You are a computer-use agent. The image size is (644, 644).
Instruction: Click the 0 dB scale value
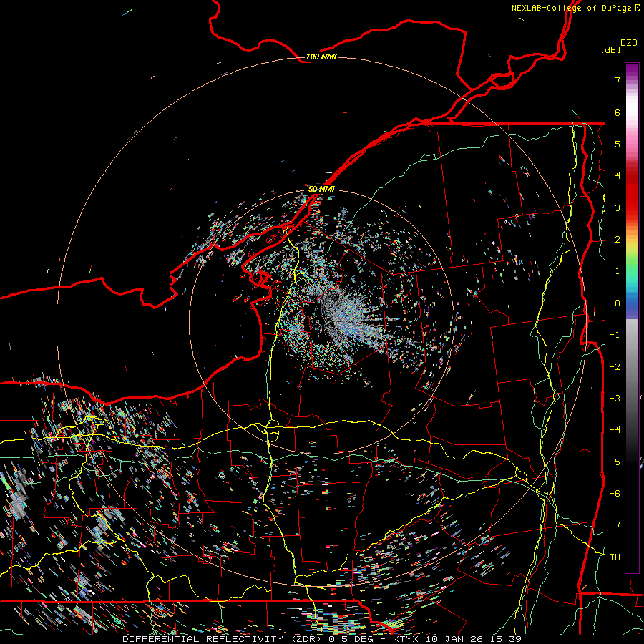618,303
